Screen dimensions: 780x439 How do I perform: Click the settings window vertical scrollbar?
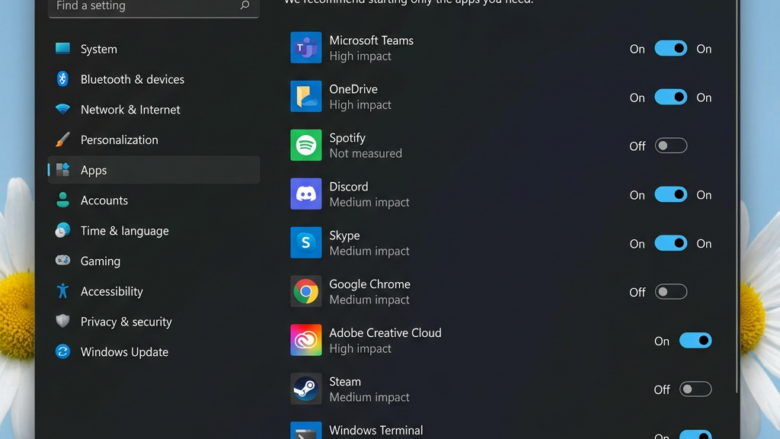coord(737,196)
